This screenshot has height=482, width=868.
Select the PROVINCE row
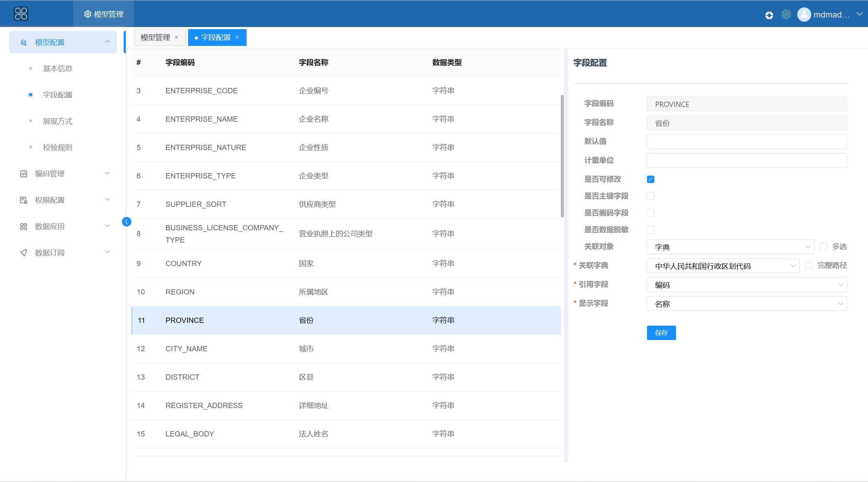346,320
